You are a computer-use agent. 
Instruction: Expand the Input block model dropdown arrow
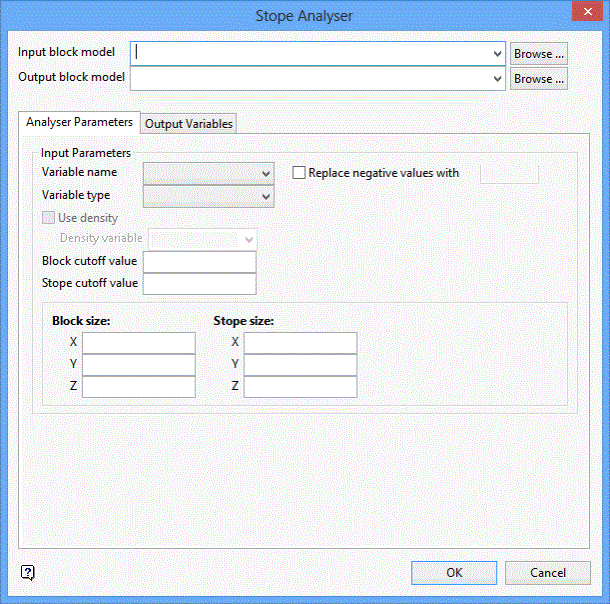pos(497,54)
